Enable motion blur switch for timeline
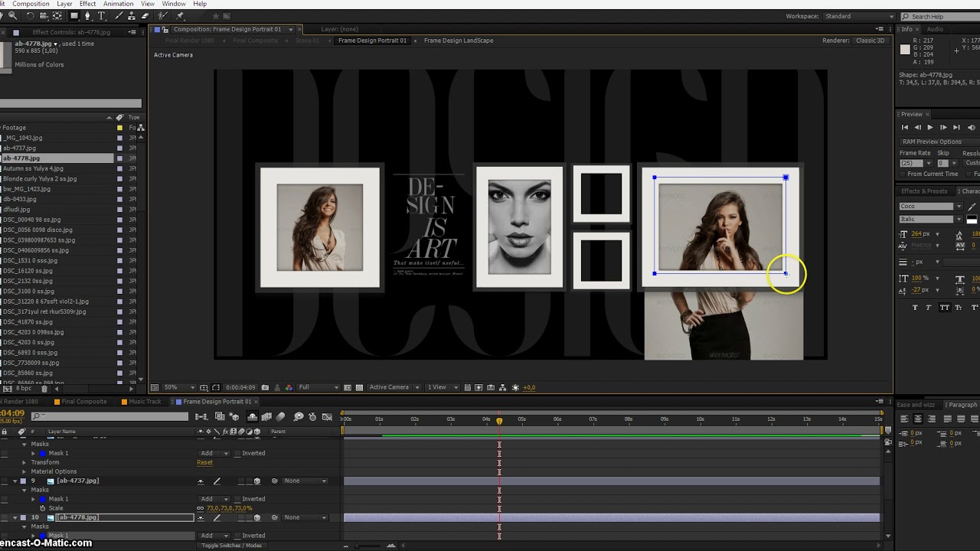980x551 pixels. (x=280, y=416)
